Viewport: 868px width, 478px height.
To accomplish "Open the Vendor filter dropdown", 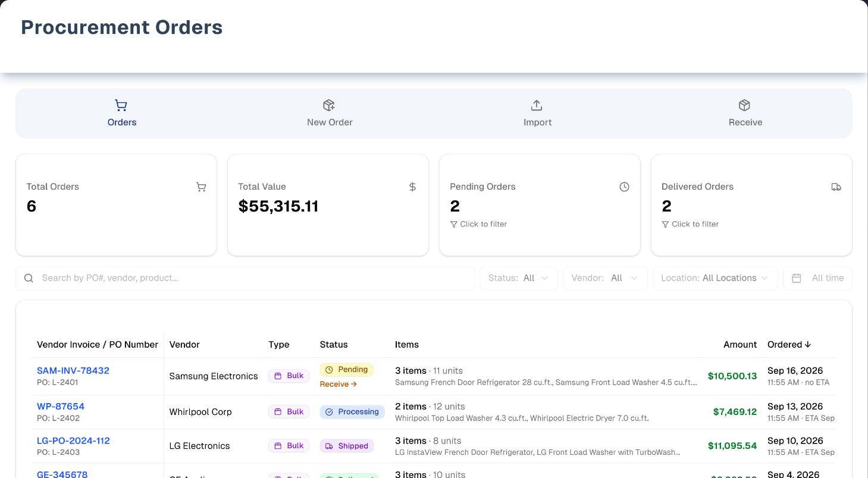I will (605, 278).
